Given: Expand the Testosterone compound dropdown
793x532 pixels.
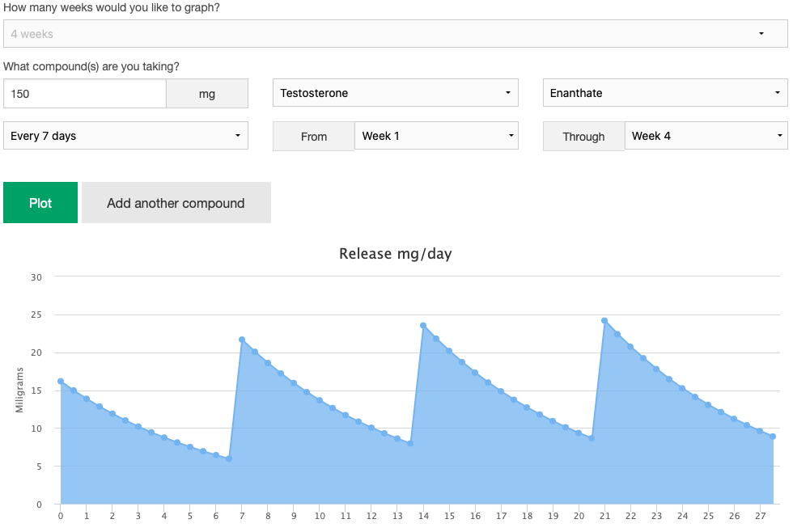Looking at the screenshot, I should tap(395, 93).
